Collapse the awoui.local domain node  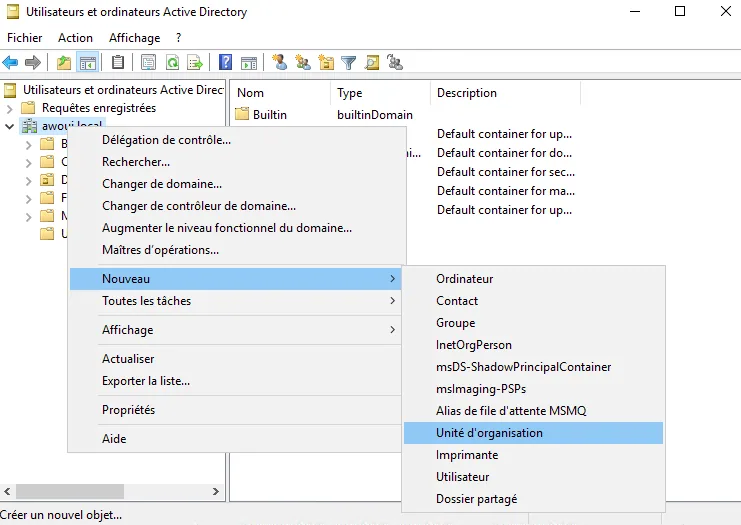tap(9, 126)
